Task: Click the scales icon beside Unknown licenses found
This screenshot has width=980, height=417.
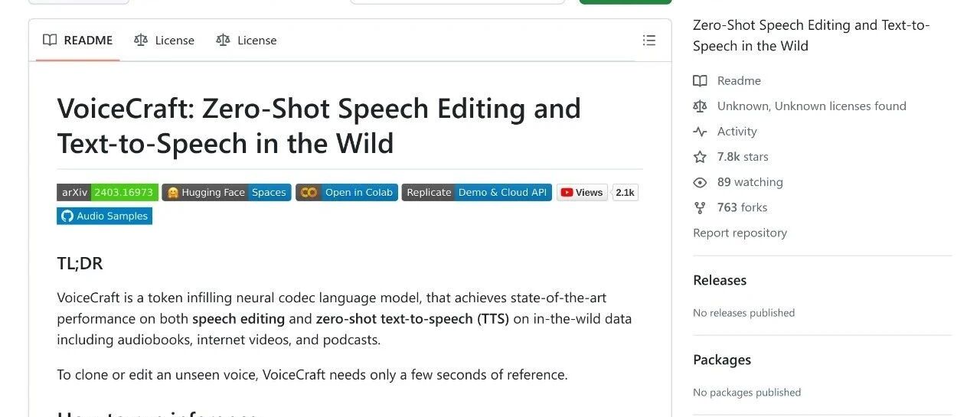Action: point(700,106)
